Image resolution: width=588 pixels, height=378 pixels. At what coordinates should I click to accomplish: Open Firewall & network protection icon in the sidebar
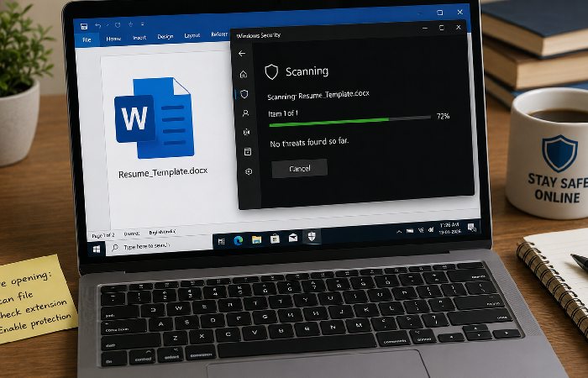coord(246,132)
